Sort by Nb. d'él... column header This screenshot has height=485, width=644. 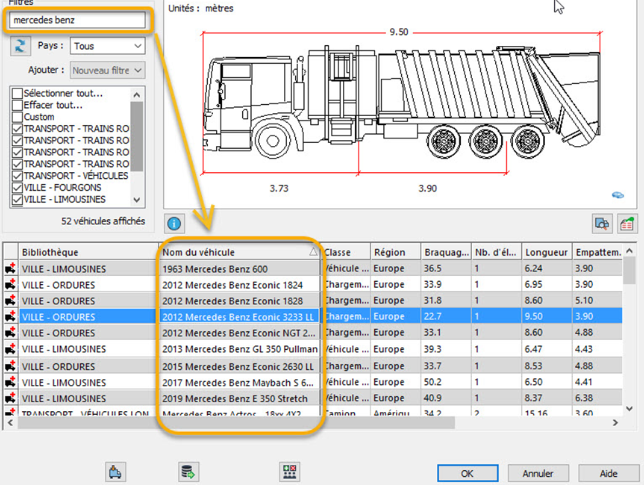496,252
